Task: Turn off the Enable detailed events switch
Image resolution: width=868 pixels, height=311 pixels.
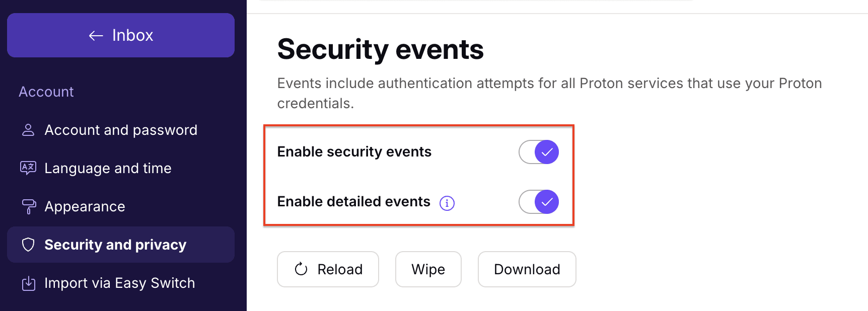Action: pos(538,202)
